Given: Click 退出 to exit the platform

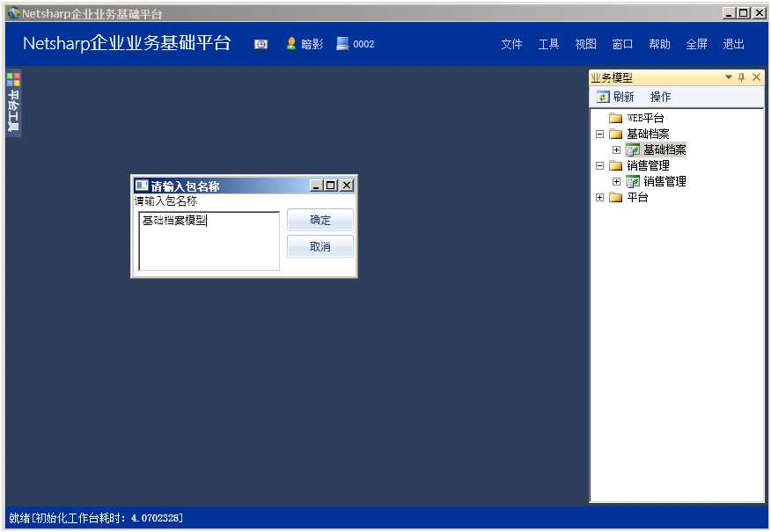Looking at the screenshot, I should click(x=733, y=44).
